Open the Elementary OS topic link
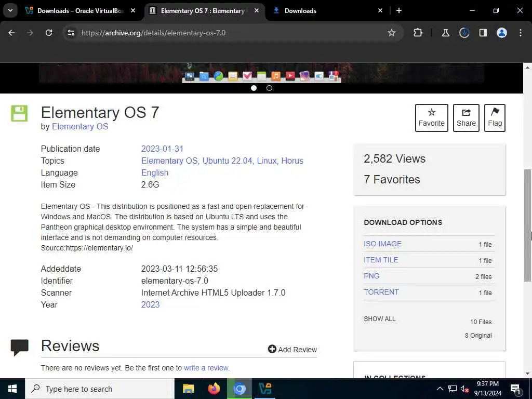The height and width of the screenshot is (399, 532). tap(169, 161)
